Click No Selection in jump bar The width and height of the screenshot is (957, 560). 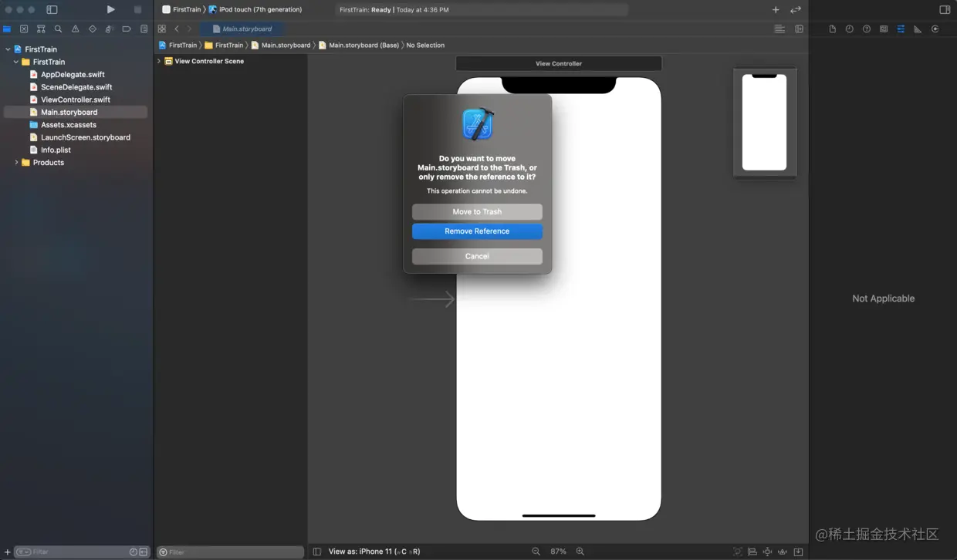click(425, 46)
